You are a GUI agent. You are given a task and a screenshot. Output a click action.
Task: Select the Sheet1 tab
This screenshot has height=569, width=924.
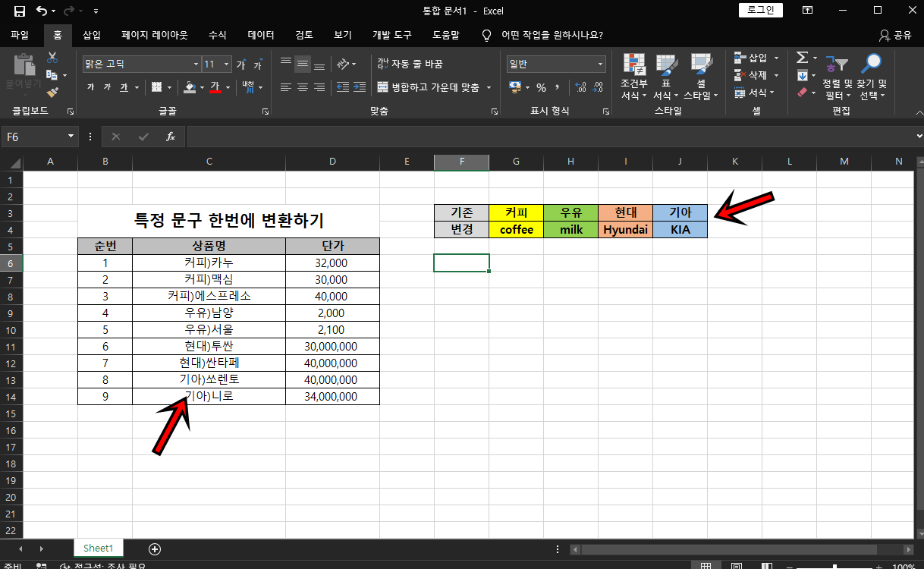tap(98, 549)
